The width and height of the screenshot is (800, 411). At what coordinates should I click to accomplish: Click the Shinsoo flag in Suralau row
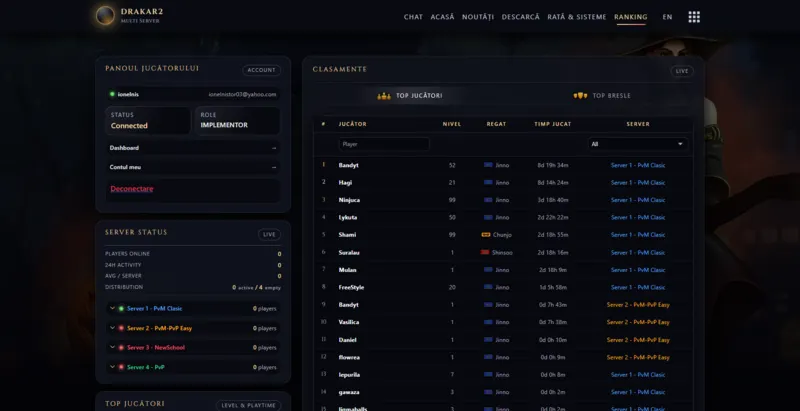[485, 252]
